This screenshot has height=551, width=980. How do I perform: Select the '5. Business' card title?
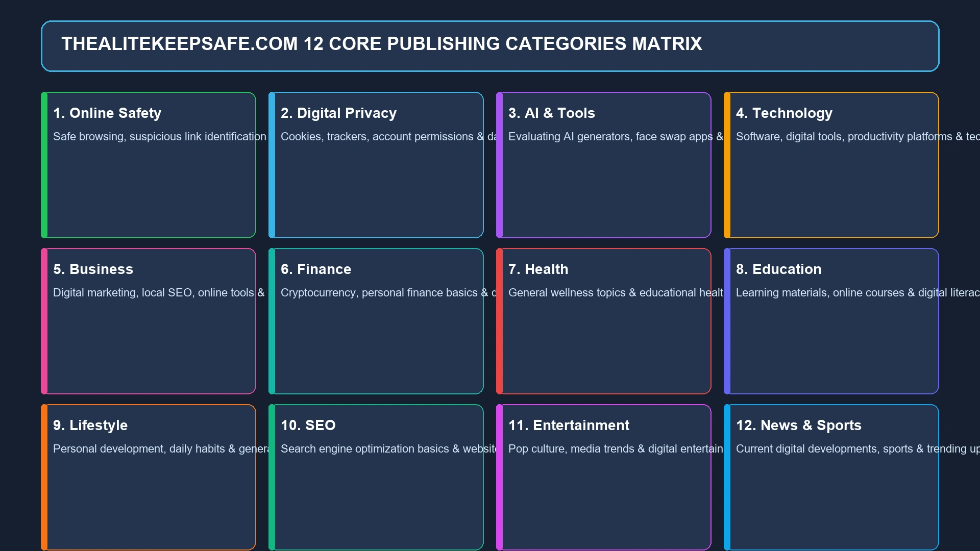pyautogui.click(x=93, y=269)
